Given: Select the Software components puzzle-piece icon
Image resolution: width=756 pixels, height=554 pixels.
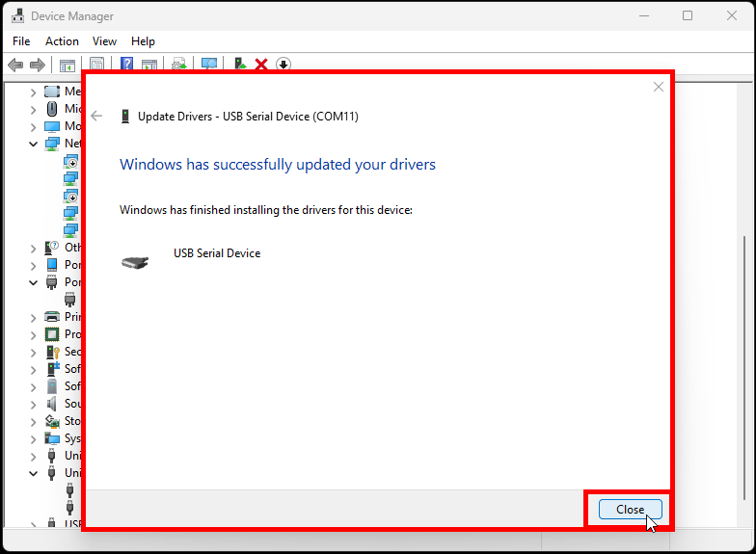Looking at the screenshot, I should pyautogui.click(x=52, y=369).
